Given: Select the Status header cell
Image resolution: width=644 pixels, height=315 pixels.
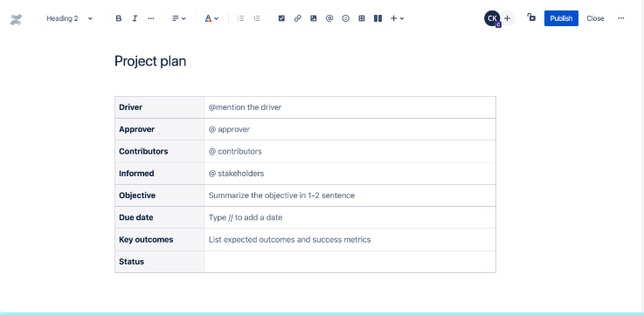Looking at the screenshot, I should 159,262.
